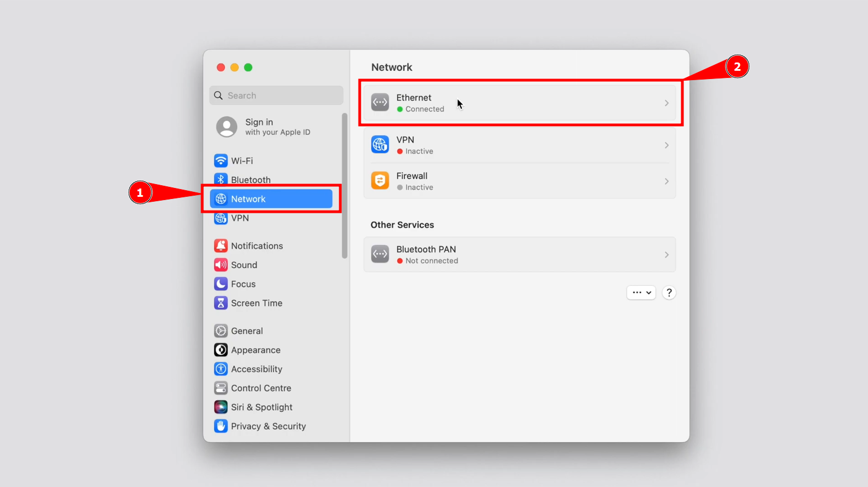Click the Sound speaker icon
This screenshot has height=487, width=868.
(220, 265)
